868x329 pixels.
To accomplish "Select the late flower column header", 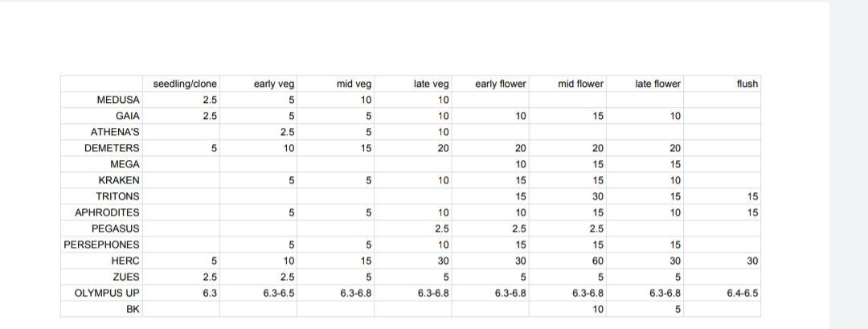I will tap(645, 84).
